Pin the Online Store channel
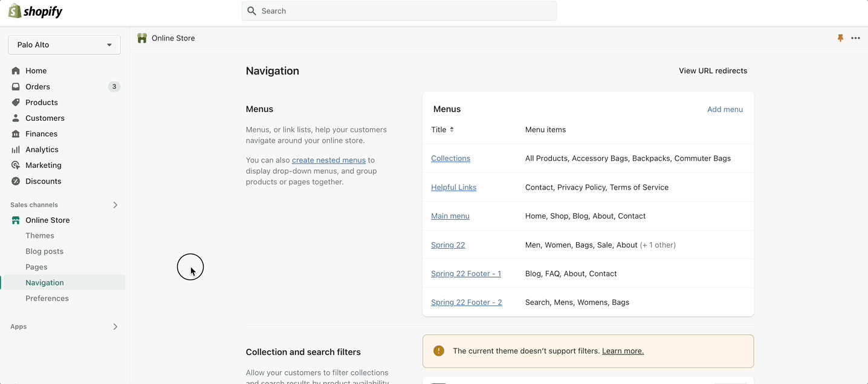 click(x=840, y=38)
